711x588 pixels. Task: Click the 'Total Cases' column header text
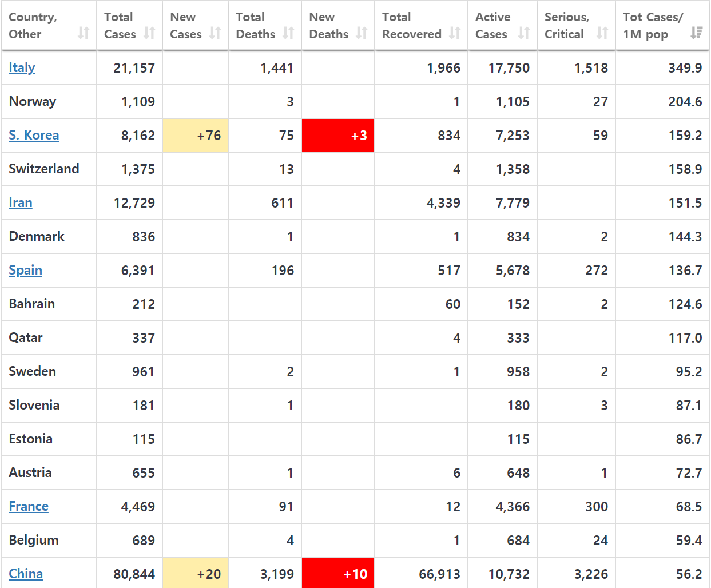pyautogui.click(x=120, y=26)
